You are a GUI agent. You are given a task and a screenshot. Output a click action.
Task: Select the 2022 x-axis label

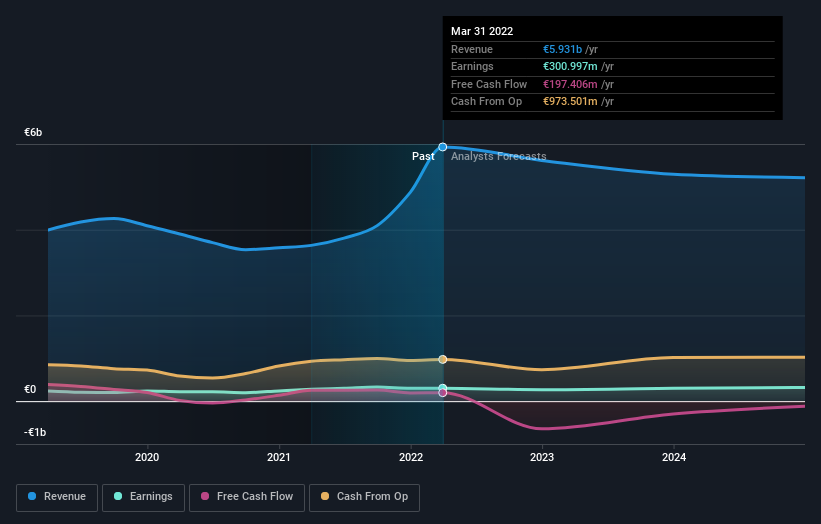pyautogui.click(x=411, y=457)
